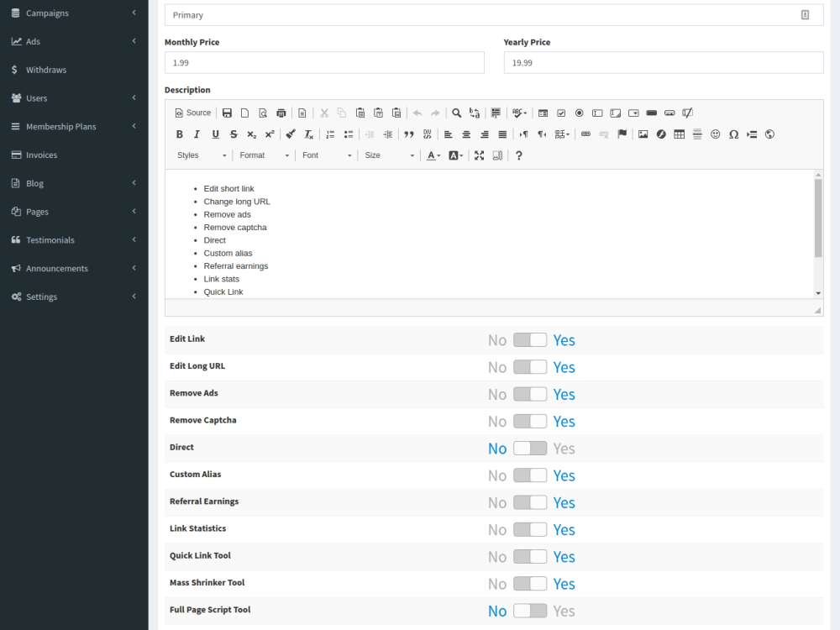Image resolution: width=840 pixels, height=630 pixels.
Task: Click the Print icon in the editor toolbar
Action: 281,113
